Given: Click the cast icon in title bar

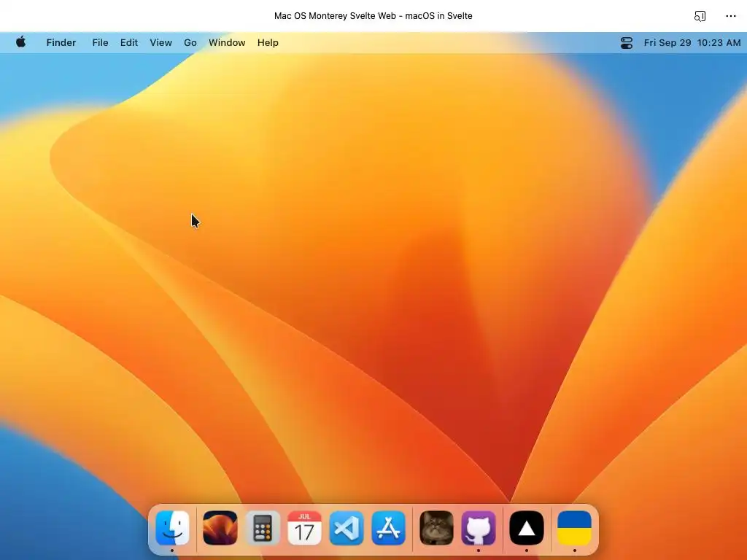Looking at the screenshot, I should (700, 16).
